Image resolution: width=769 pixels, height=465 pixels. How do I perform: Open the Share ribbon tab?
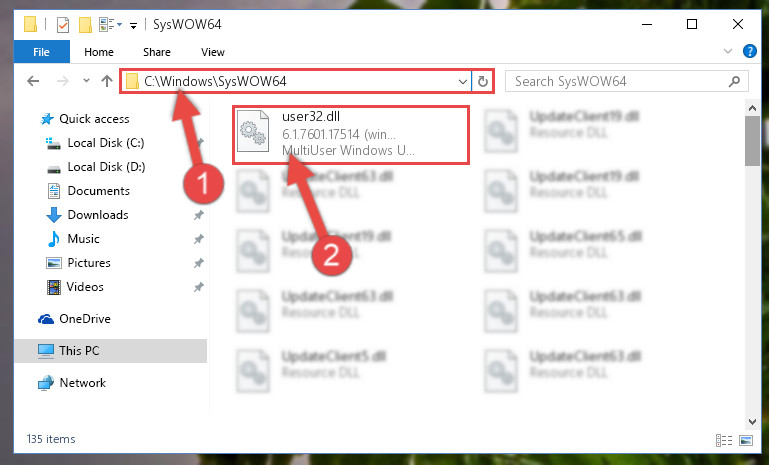click(156, 52)
